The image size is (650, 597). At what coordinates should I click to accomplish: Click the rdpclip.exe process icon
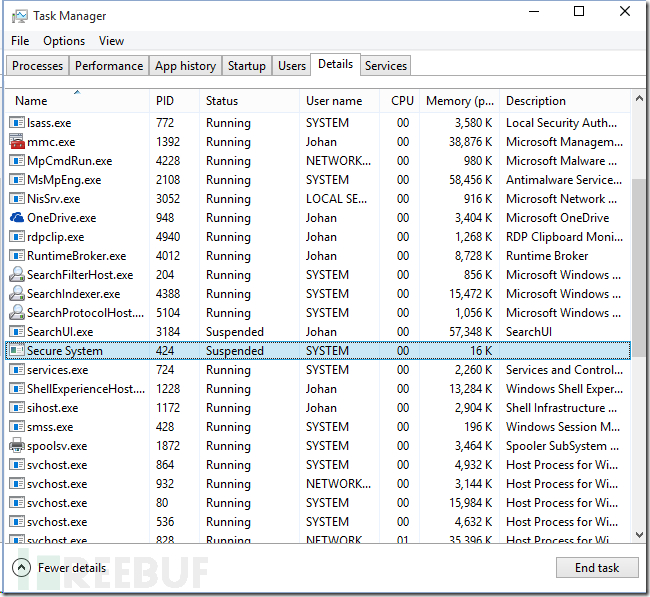point(17,237)
